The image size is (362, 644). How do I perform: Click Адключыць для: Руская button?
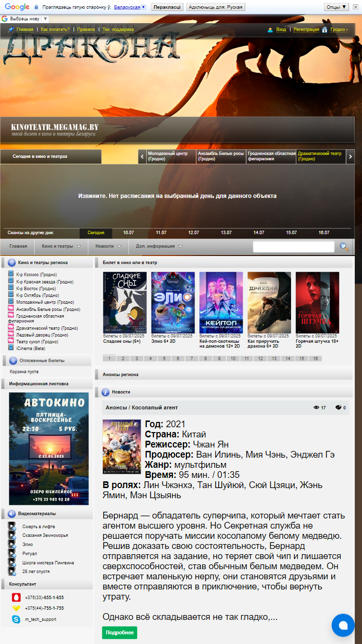(216, 7)
